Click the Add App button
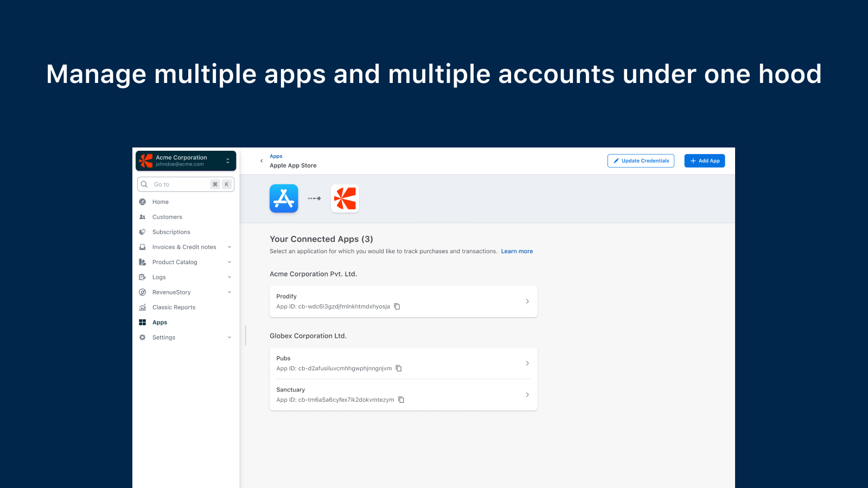The width and height of the screenshot is (868, 488). (704, 161)
